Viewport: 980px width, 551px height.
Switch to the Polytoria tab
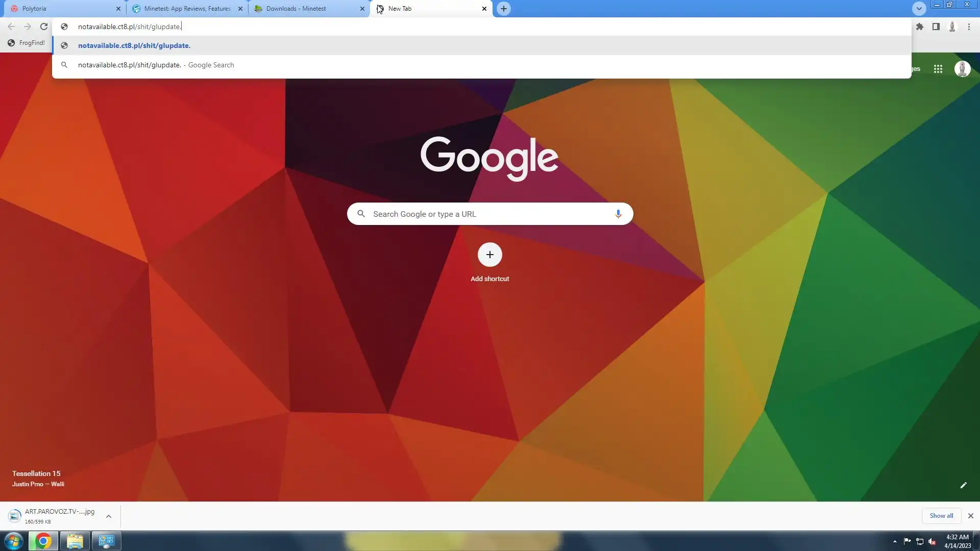(x=61, y=9)
